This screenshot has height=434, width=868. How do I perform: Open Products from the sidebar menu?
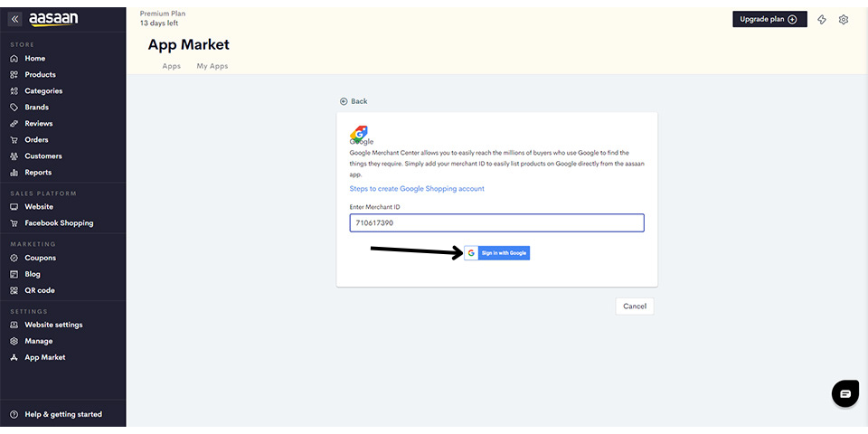pyautogui.click(x=40, y=75)
